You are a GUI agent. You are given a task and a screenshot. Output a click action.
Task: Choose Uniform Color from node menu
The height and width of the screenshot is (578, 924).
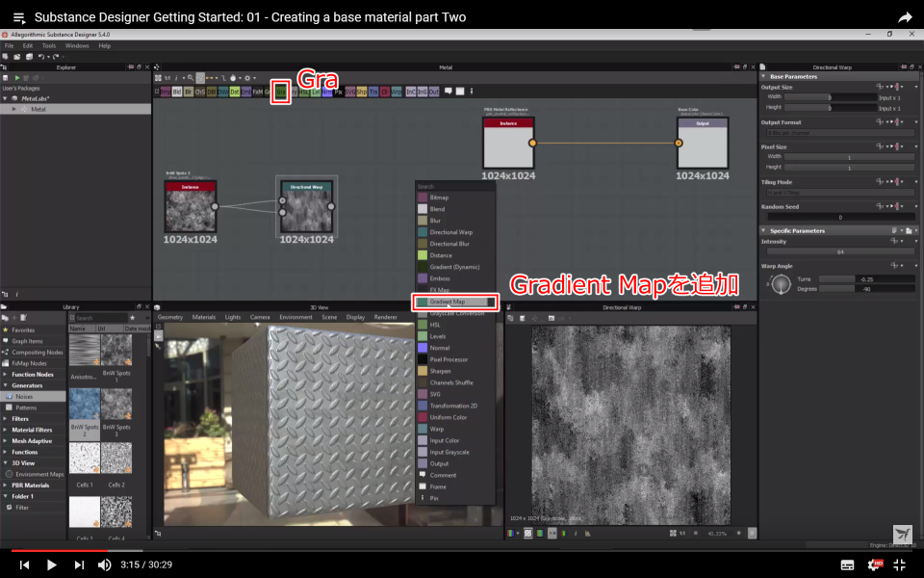tap(455, 417)
